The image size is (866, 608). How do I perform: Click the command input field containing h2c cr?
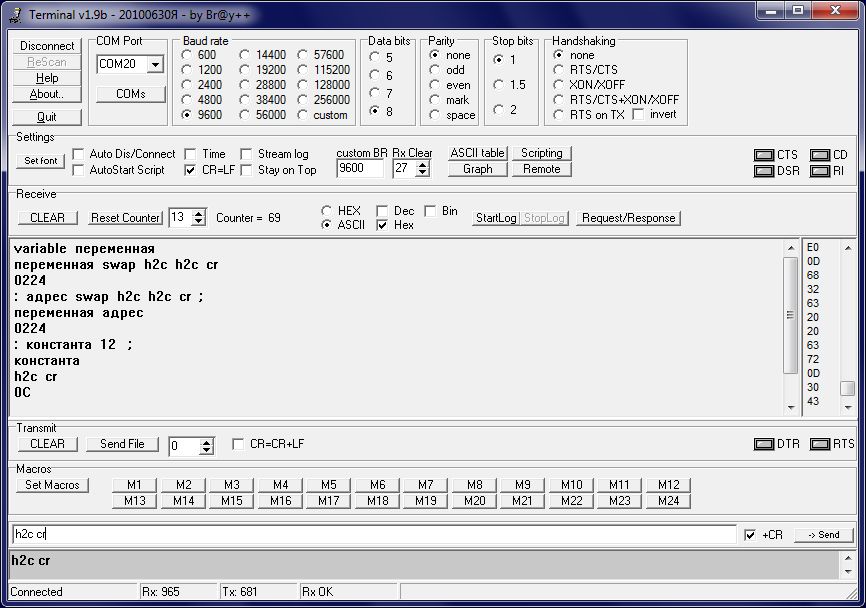(x=374, y=534)
